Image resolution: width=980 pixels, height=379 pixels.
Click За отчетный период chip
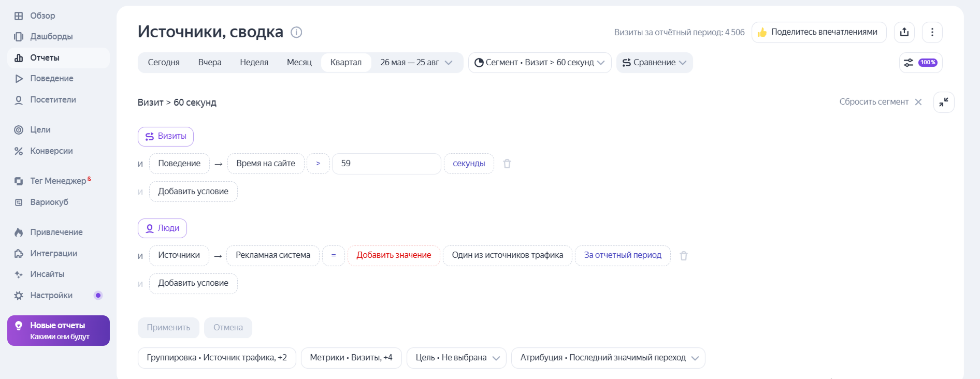623,255
